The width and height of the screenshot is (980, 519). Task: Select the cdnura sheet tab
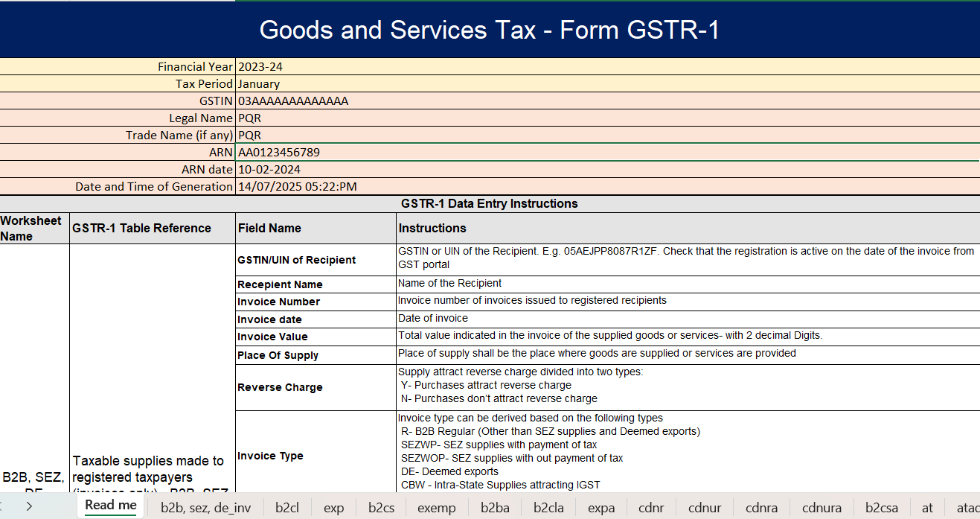[822, 507]
